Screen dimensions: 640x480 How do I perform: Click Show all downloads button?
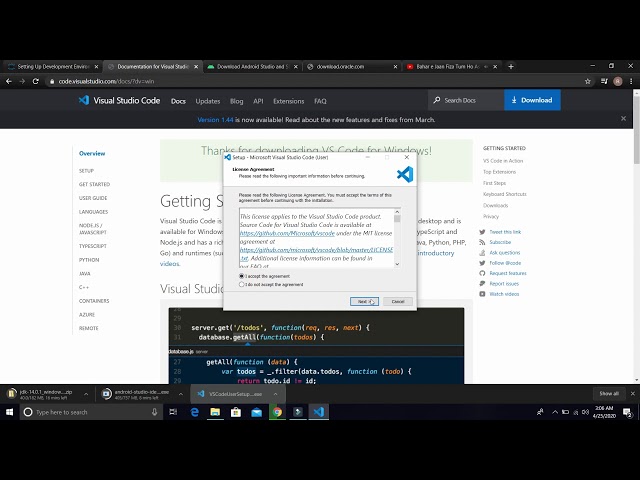(x=609, y=393)
